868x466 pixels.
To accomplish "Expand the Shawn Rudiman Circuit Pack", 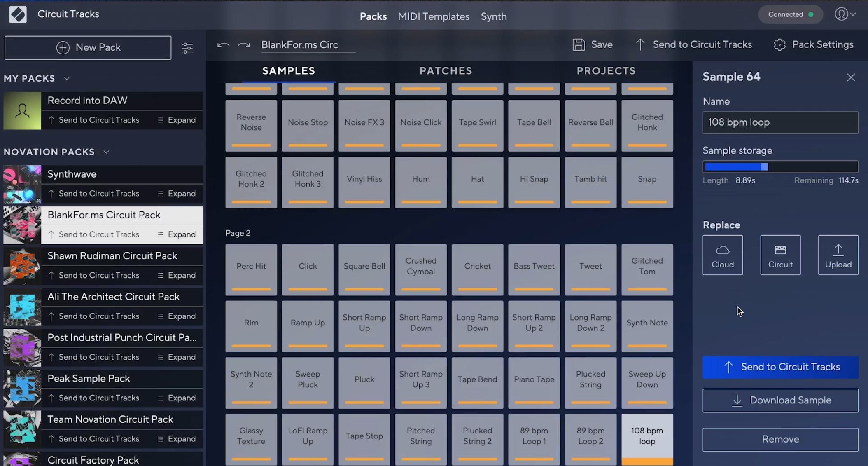I will (x=177, y=275).
